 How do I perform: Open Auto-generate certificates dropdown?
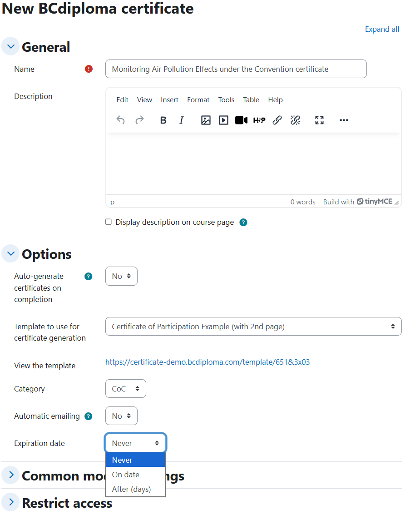(121, 276)
